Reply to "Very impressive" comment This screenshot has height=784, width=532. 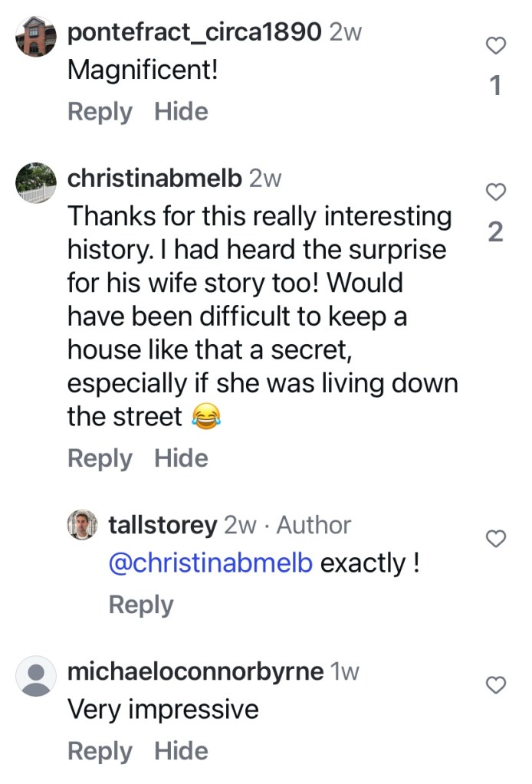(100, 751)
